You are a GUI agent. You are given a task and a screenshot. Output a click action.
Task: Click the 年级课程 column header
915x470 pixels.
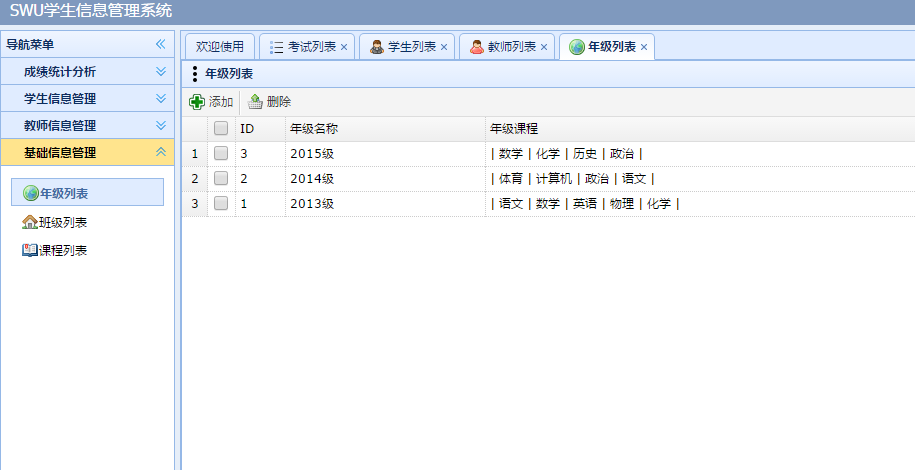click(700, 128)
